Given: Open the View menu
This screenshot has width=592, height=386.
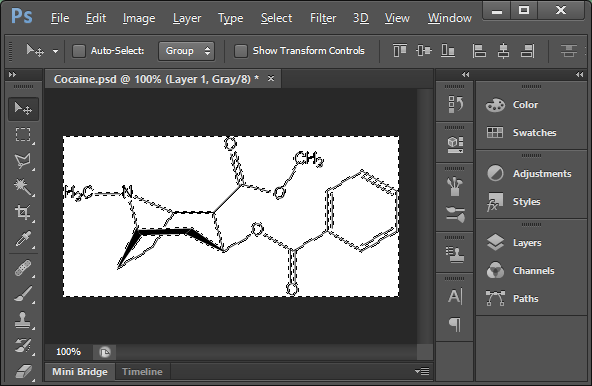Looking at the screenshot, I should tap(397, 18).
